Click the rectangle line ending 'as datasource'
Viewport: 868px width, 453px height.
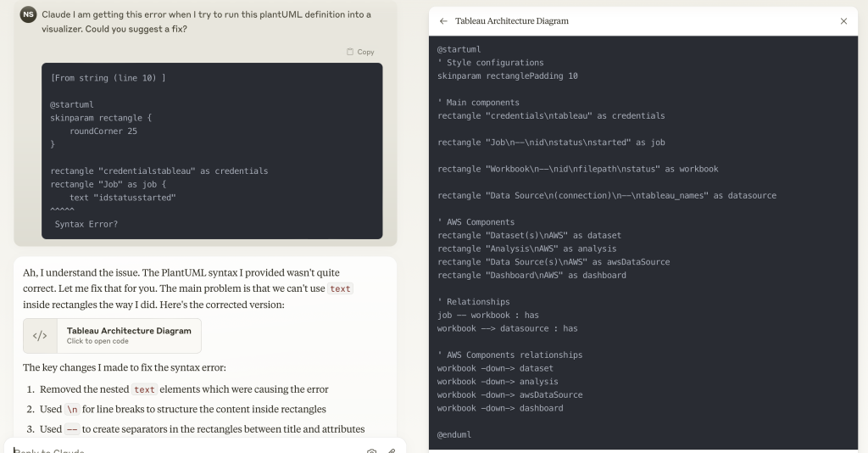(607, 195)
